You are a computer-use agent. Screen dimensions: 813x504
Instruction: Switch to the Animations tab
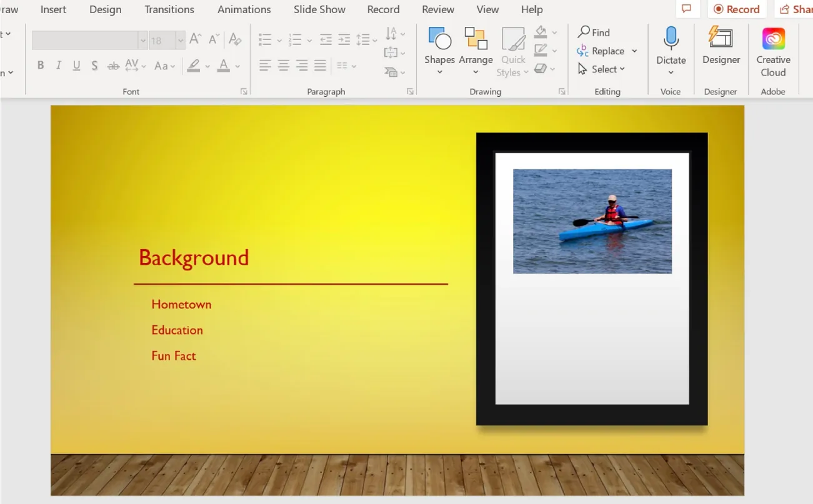(x=244, y=9)
